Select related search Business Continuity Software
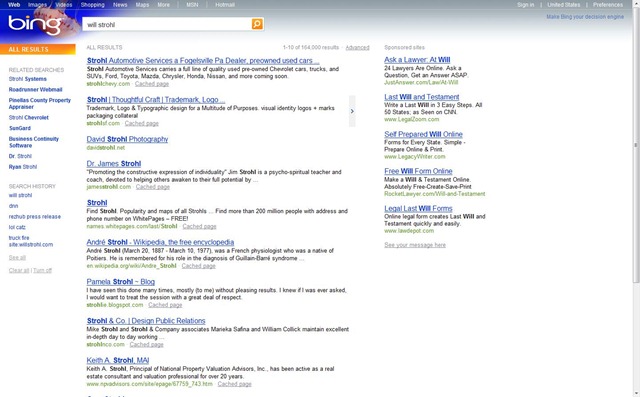This screenshot has height=397, width=640. [33, 142]
